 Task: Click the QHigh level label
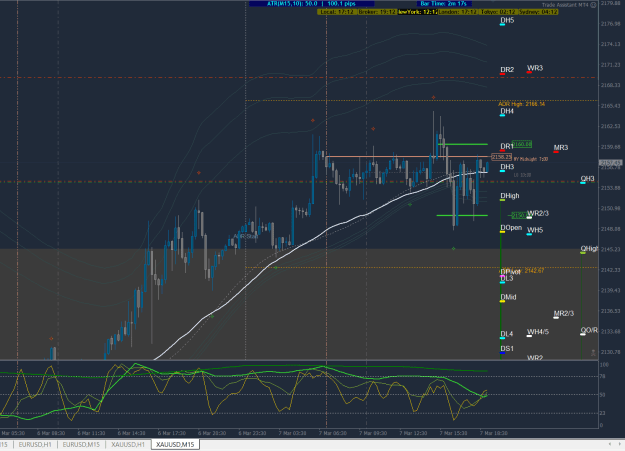[x=589, y=249]
